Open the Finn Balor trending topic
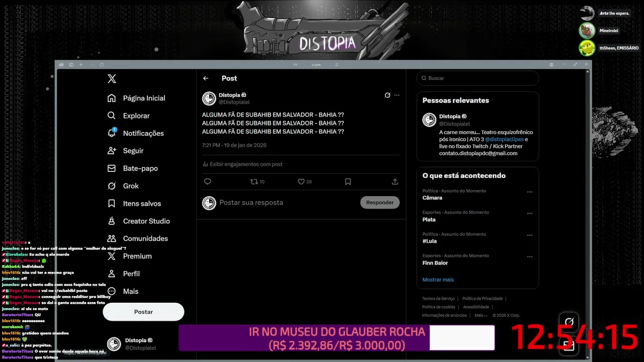 [x=435, y=263]
